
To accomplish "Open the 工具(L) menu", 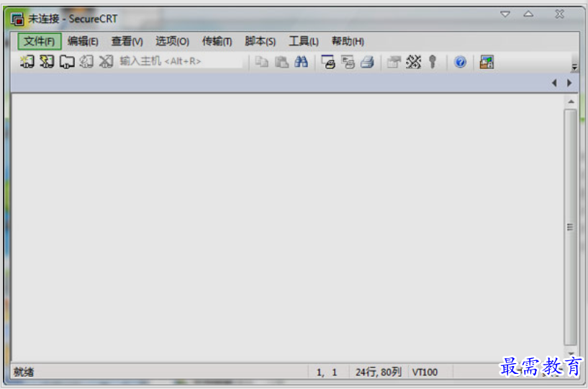I will click(304, 41).
